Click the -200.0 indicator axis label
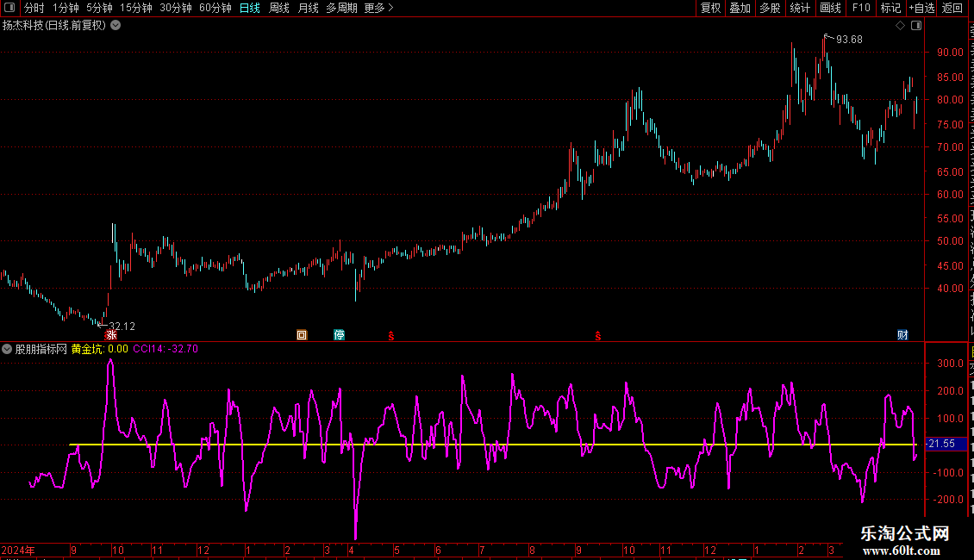 point(948,500)
